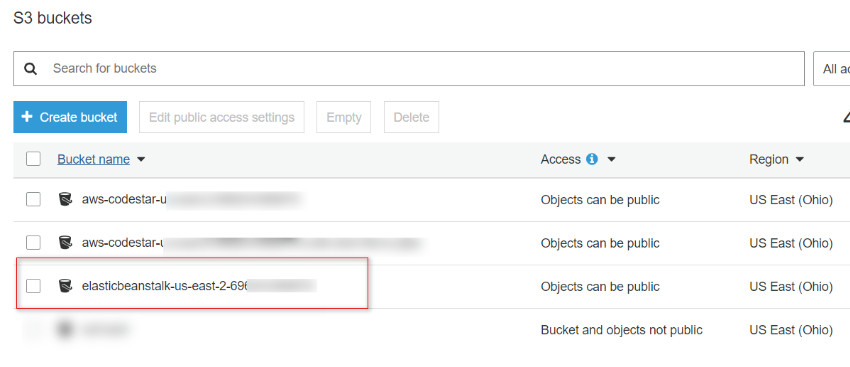Click the plus icon on Create bucket
This screenshot has height=367, width=850.
click(x=27, y=117)
